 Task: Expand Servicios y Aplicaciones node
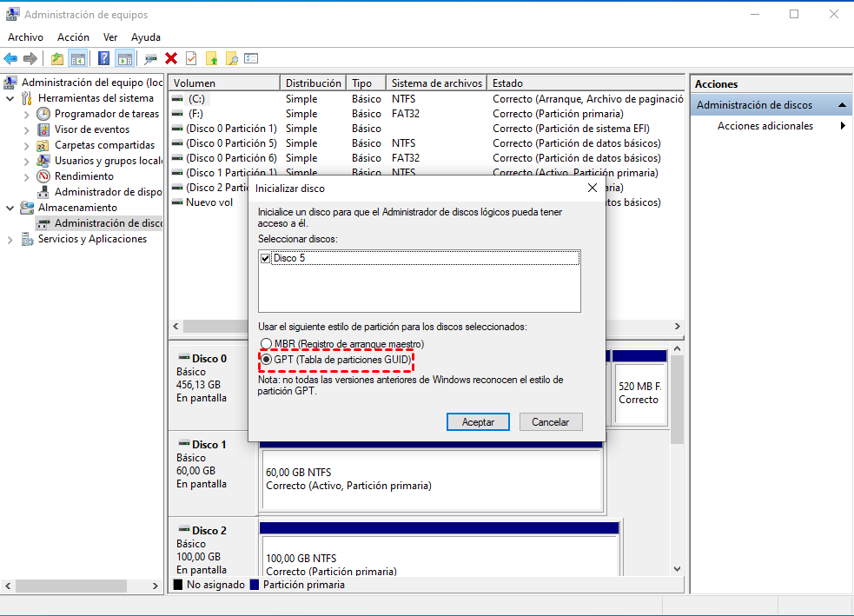(x=10, y=240)
